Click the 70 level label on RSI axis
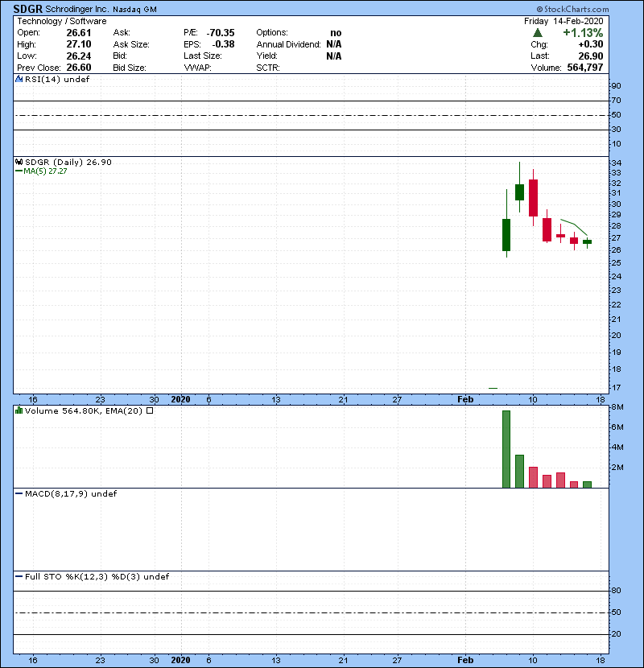Viewport: 644px width, 668px height. [617, 101]
